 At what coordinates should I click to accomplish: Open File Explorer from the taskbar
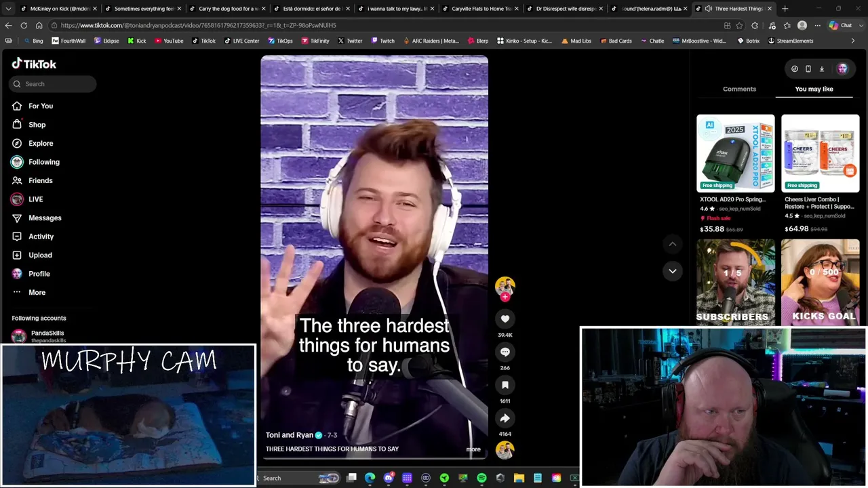(x=519, y=479)
